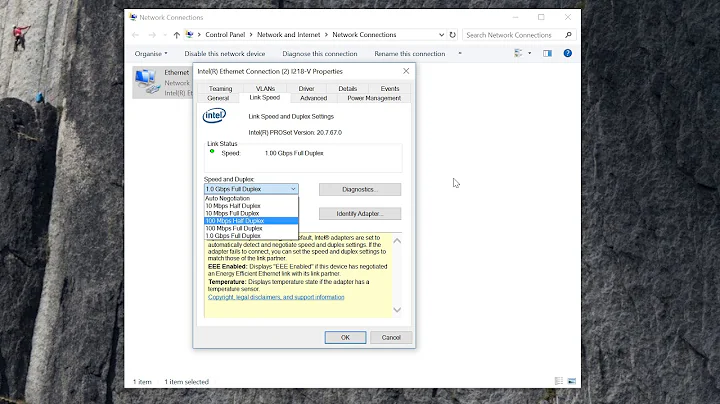
Task: Close the Intel Properties dialog
Action: pyautogui.click(x=406, y=71)
